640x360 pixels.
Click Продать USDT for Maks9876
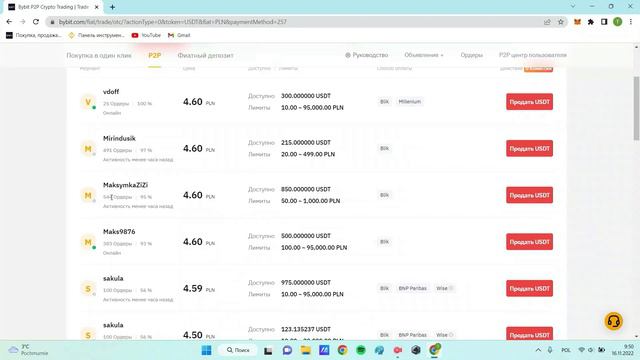click(x=529, y=242)
